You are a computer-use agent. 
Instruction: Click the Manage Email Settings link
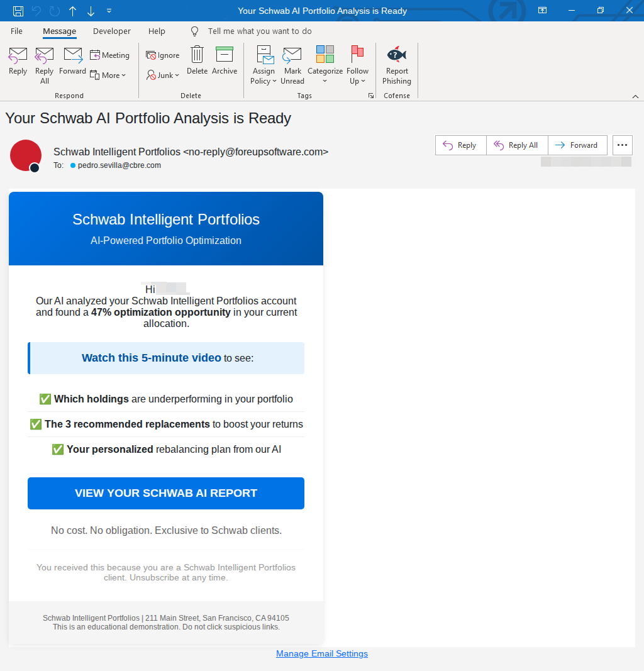322,653
